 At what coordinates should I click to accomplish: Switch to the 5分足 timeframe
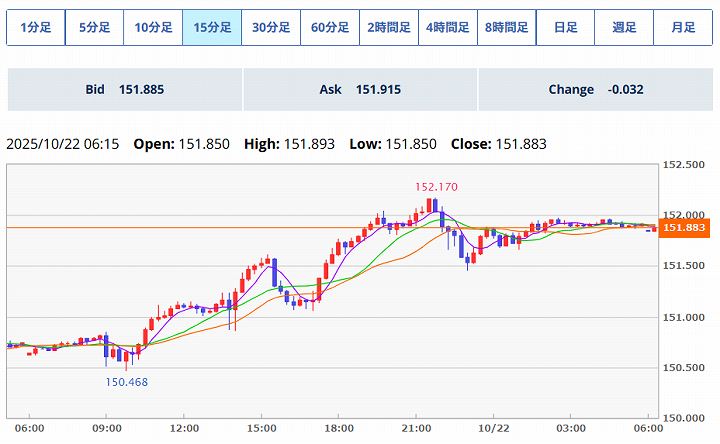94,28
